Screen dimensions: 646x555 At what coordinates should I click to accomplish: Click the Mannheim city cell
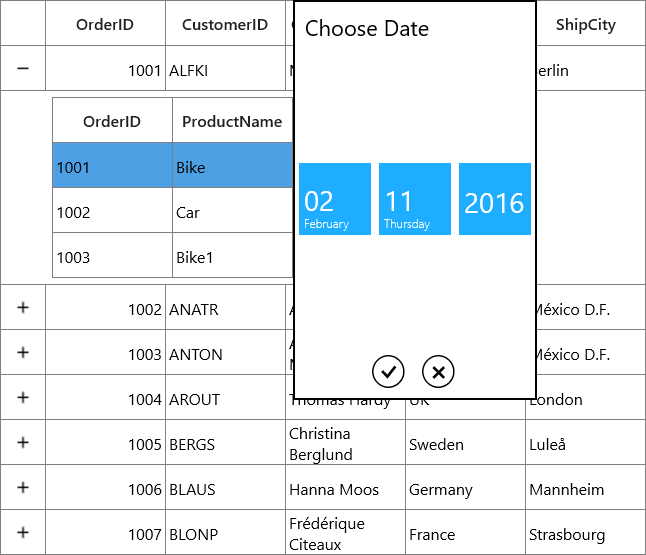tap(585, 487)
